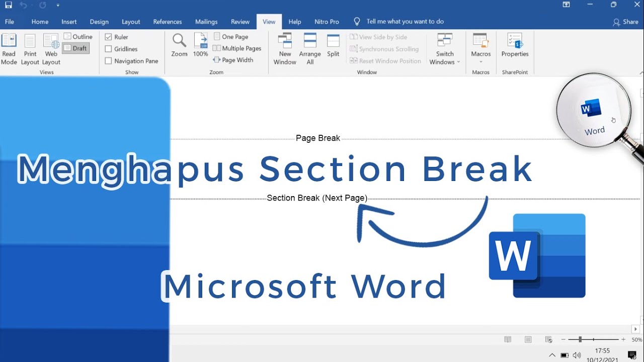Click View Side by Side
Viewport: 644px width, 362px height.
378,37
